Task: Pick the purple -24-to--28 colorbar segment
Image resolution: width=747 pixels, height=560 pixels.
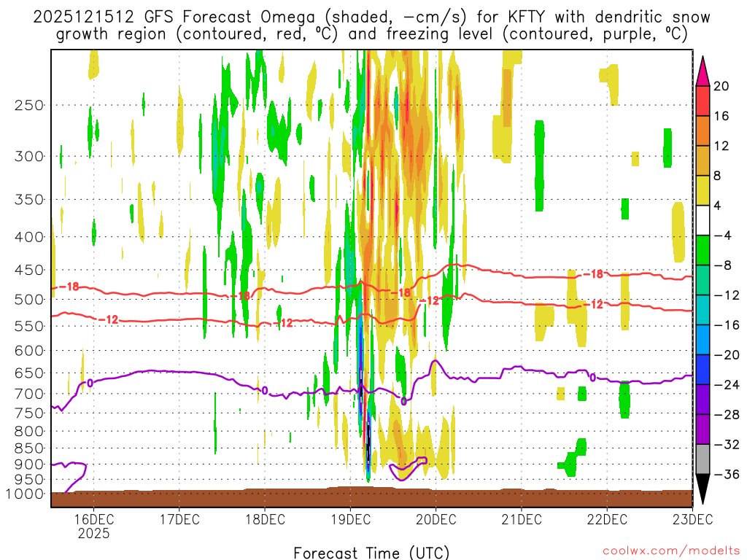Action: [x=703, y=400]
